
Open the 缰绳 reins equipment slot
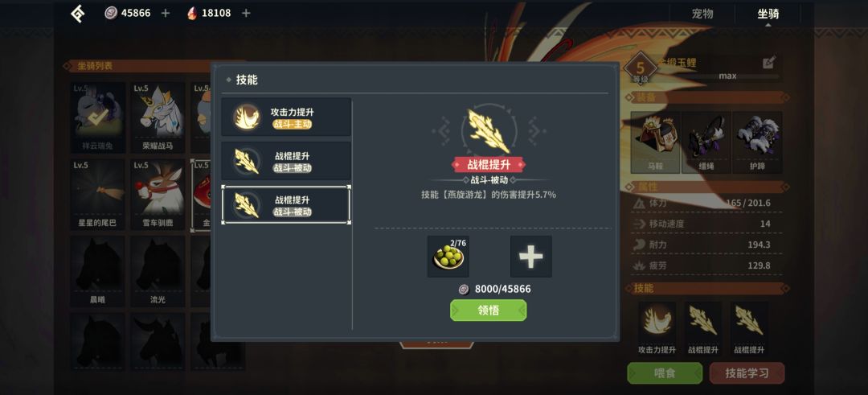(706, 142)
